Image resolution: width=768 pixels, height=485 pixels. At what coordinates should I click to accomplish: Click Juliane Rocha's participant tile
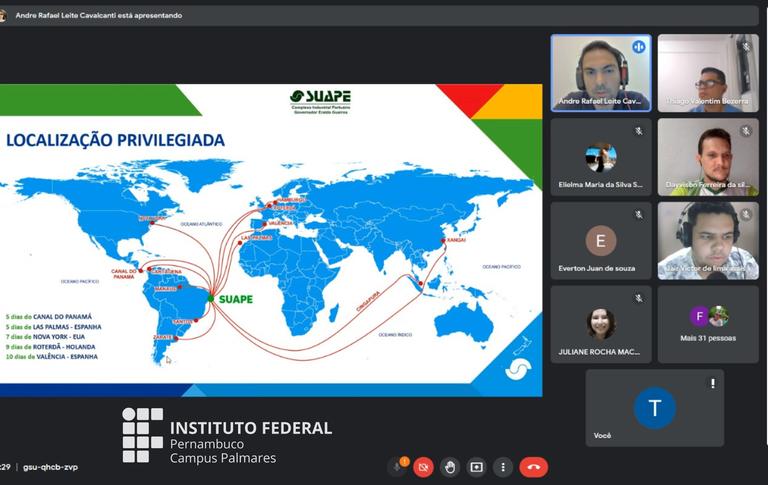coord(600,324)
